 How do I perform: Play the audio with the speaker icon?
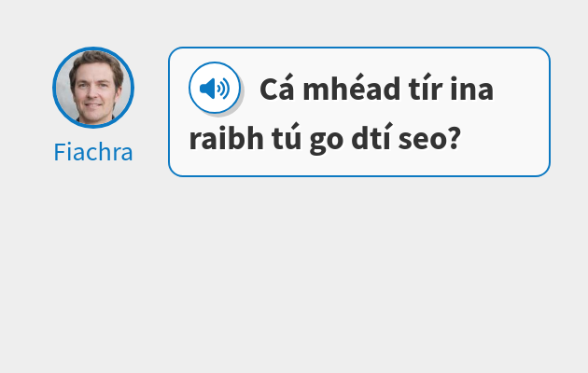(x=215, y=88)
